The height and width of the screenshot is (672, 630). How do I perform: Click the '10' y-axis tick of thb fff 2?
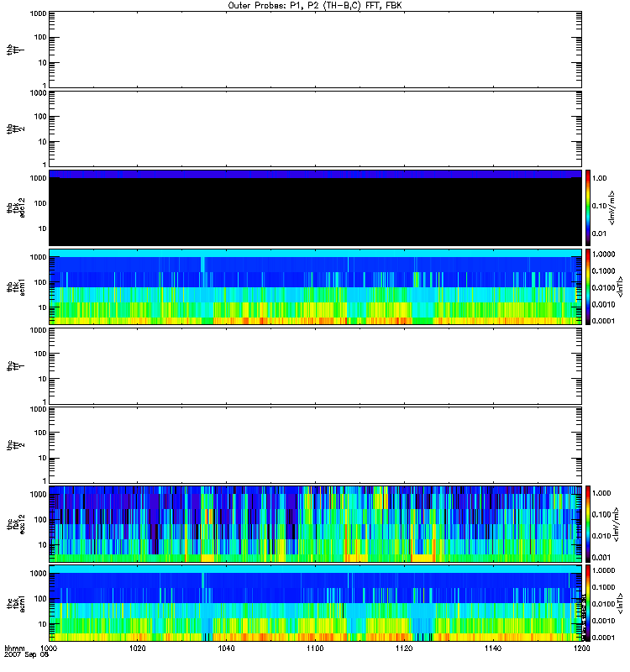[x=43, y=142]
